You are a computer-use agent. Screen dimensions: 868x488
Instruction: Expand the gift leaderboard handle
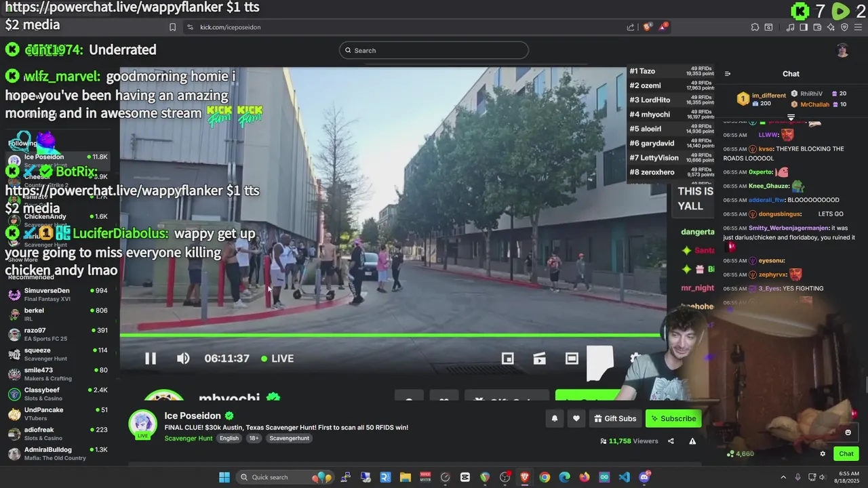point(791,117)
